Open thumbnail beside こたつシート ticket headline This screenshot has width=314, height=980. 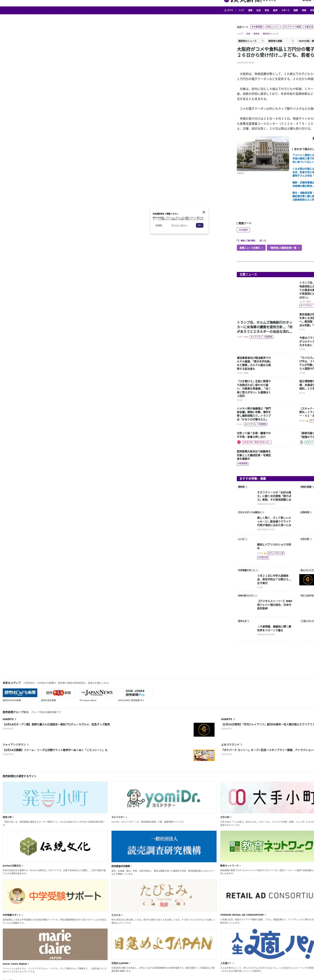204,755
